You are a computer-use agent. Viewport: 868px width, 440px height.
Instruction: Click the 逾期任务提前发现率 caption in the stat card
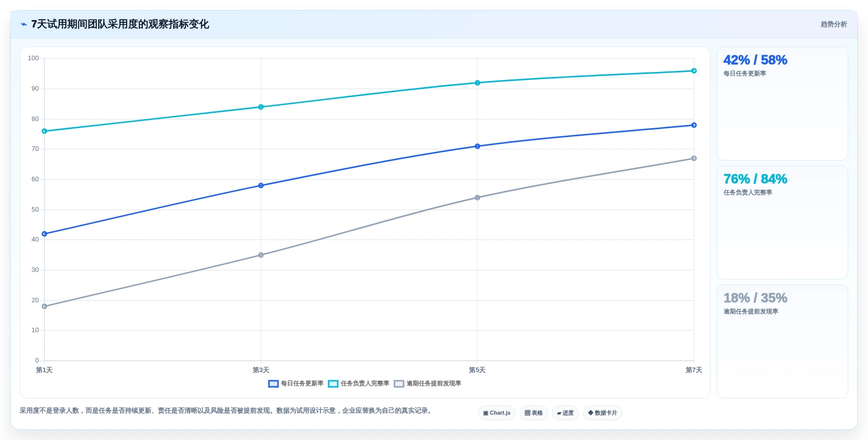coord(751,312)
